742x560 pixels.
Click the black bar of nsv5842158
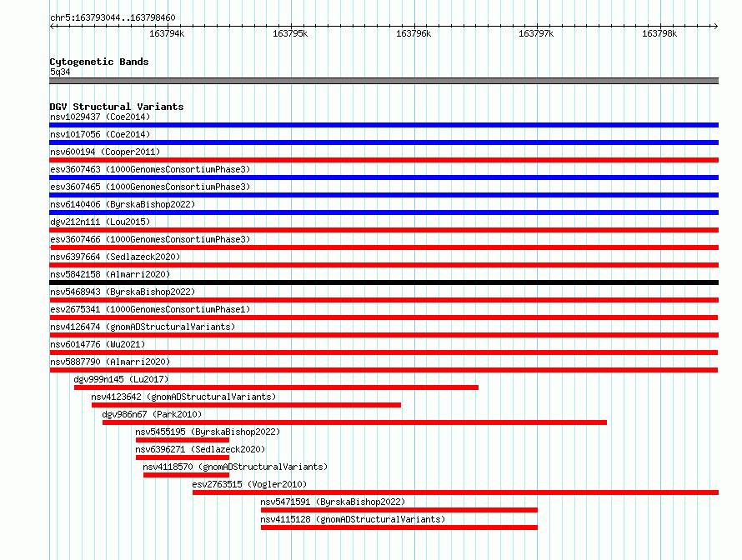(x=384, y=282)
